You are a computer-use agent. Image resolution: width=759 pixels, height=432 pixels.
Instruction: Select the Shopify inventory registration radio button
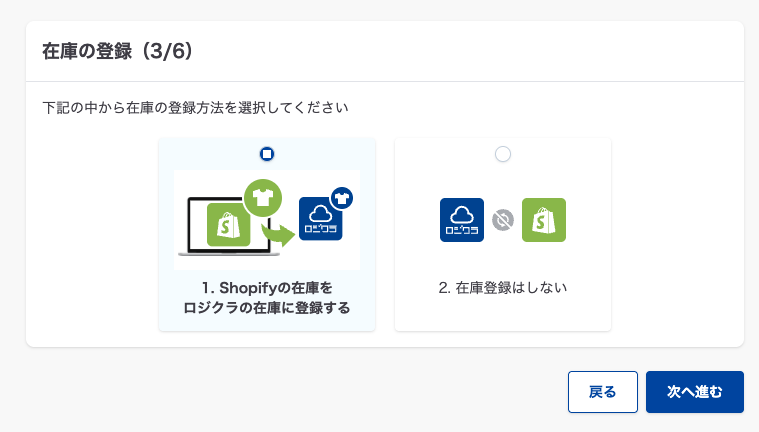click(x=267, y=154)
